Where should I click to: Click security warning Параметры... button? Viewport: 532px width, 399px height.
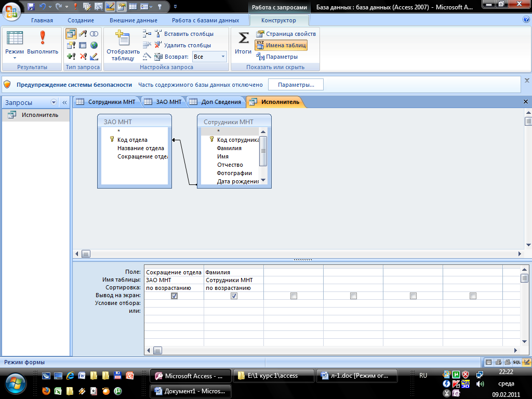tap(296, 85)
